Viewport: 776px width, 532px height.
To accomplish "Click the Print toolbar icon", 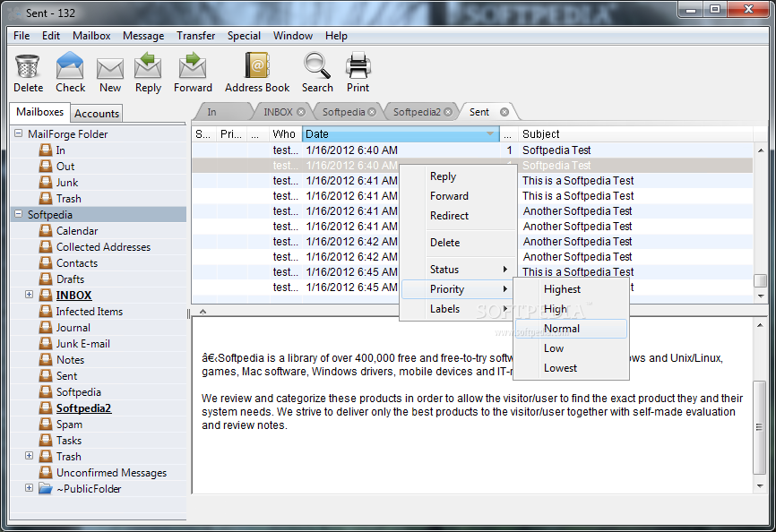I will (358, 65).
